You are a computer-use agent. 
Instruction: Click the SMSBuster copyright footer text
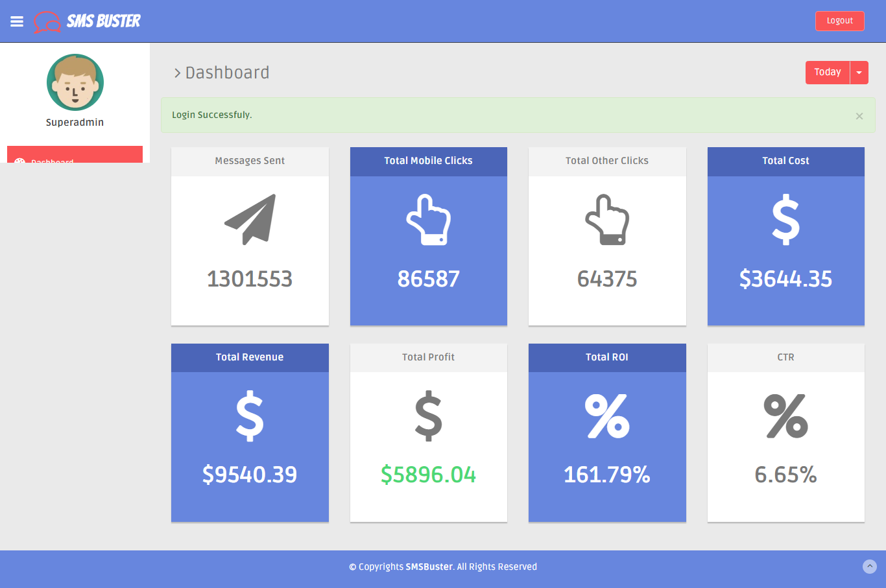[443, 567]
